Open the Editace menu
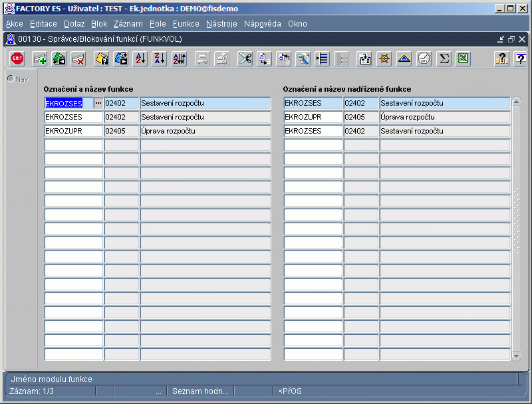The image size is (532, 404). (x=43, y=24)
